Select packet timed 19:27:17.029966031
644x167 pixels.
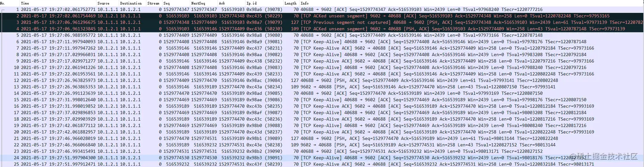[322, 54]
